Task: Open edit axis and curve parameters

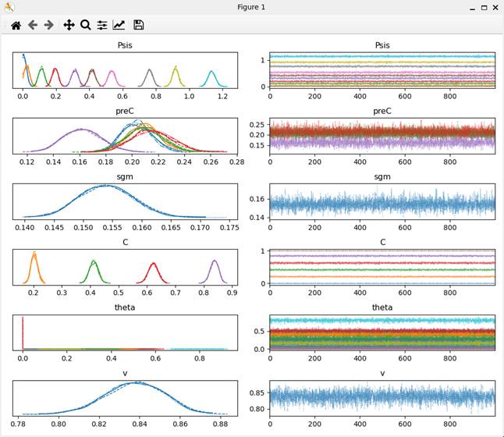Action: pos(119,25)
